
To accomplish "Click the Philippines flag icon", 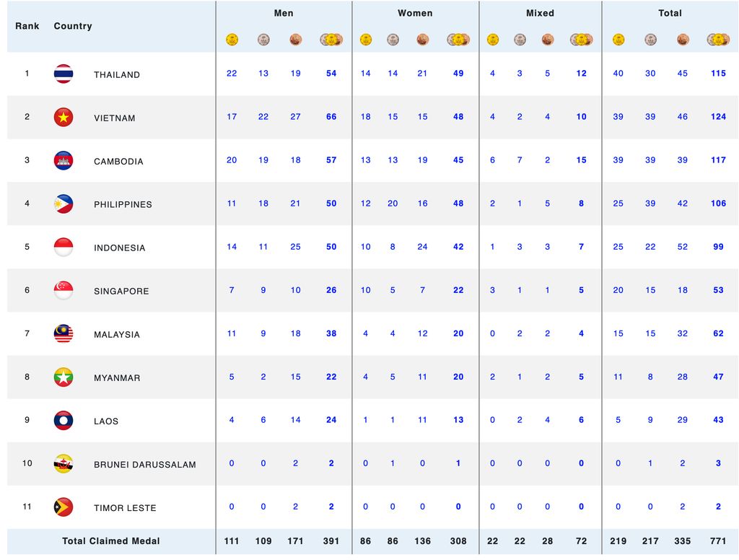I will [x=64, y=204].
